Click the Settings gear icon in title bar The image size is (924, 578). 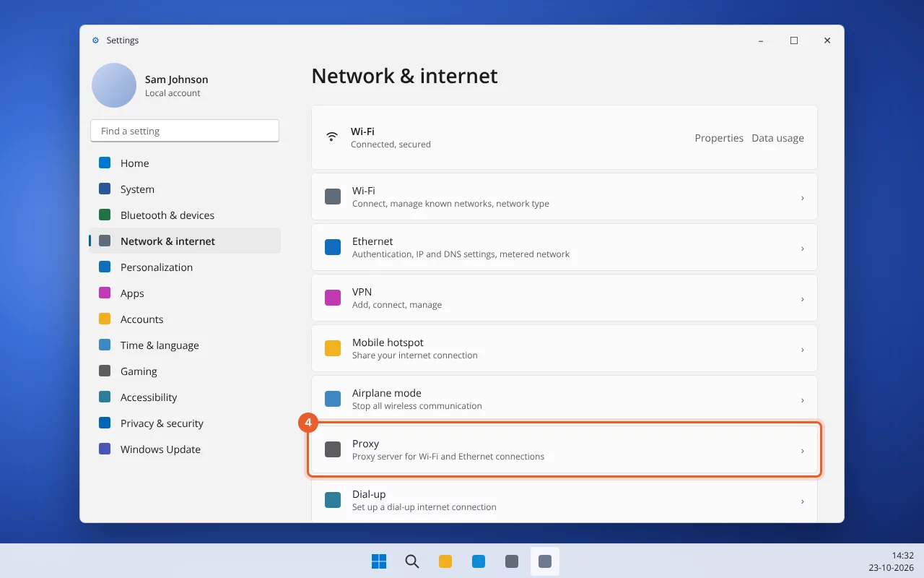(95, 40)
